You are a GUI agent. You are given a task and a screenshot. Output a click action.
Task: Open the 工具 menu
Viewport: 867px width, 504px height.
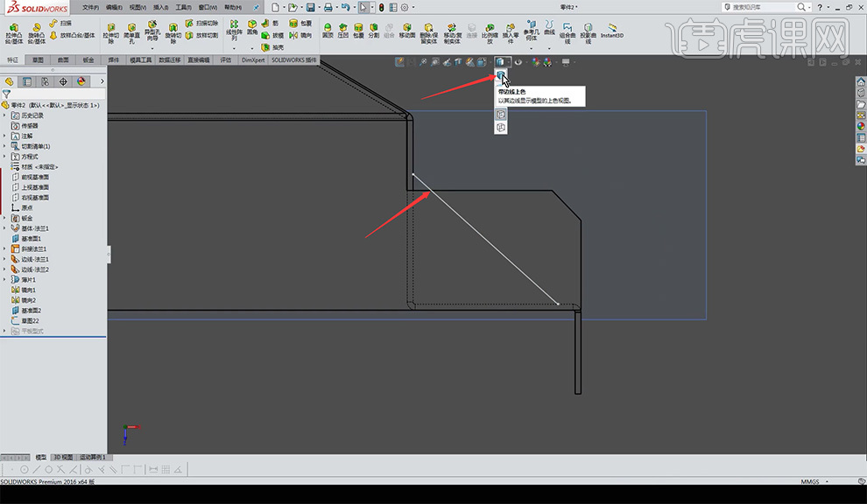tap(182, 7)
